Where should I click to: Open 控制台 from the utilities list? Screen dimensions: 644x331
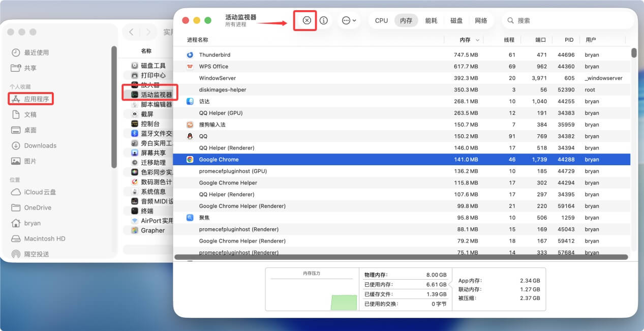pyautogui.click(x=146, y=125)
